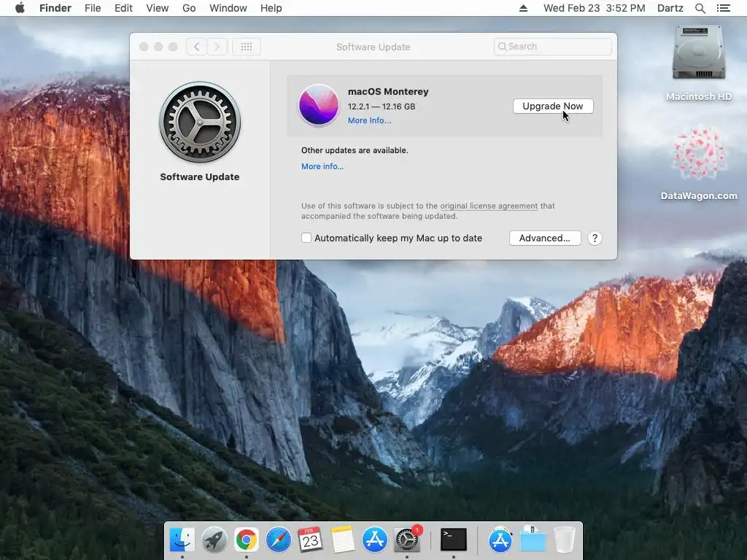Click the macOS Monterey installer icon

click(x=319, y=105)
